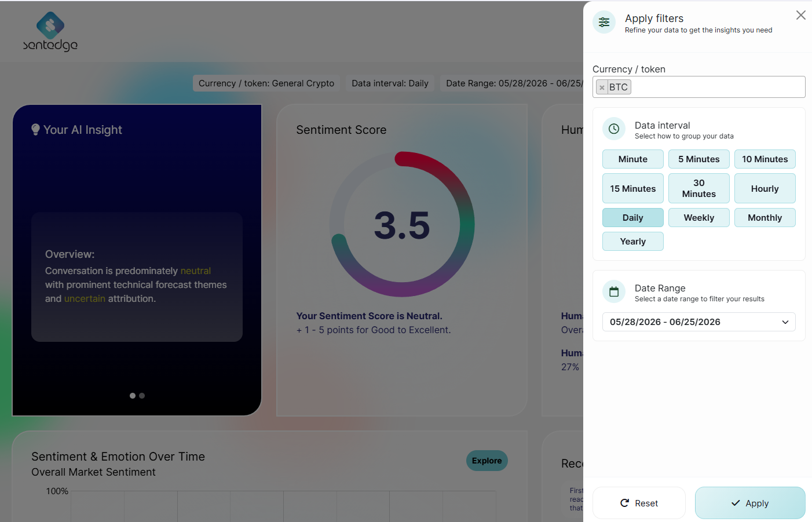This screenshot has width=812, height=522.
Task: Click the Santedge logo
Action: (x=50, y=31)
